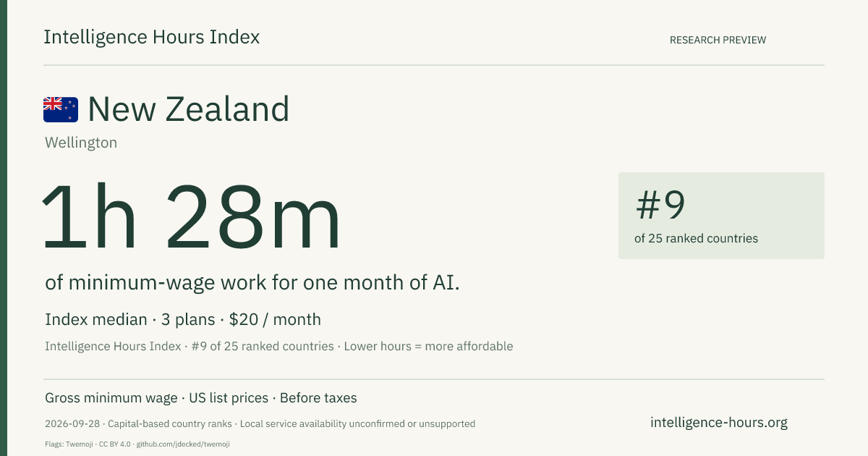Click the New Zealand country heading
Image resolution: width=868 pixels, height=456 pixels.
(x=188, y=109)
